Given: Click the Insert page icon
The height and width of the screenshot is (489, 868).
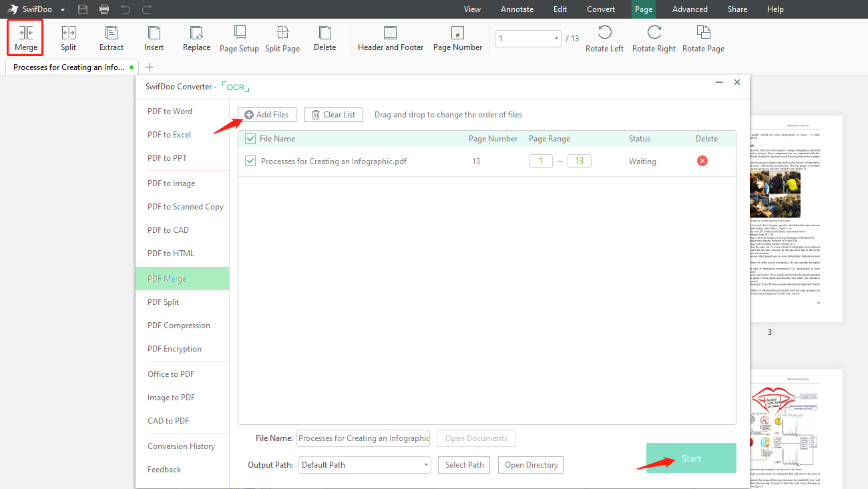Looking at the screenshot, I should pyautogui.click(x=154, y=37).
